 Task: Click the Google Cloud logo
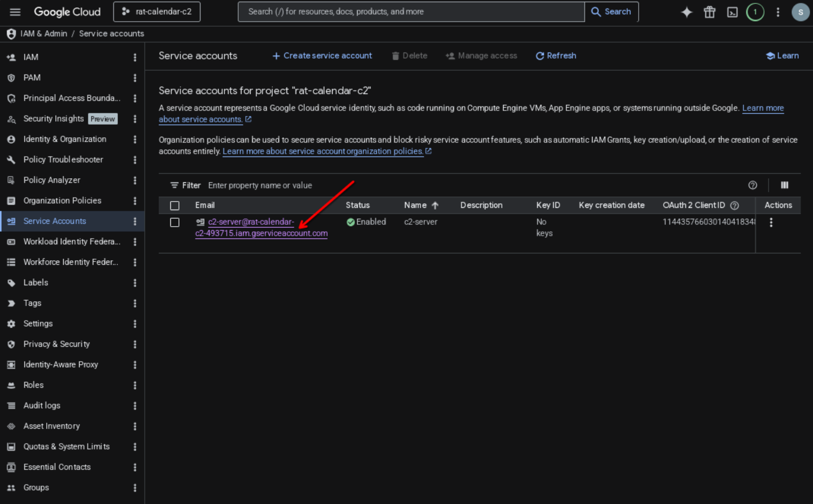67,12
